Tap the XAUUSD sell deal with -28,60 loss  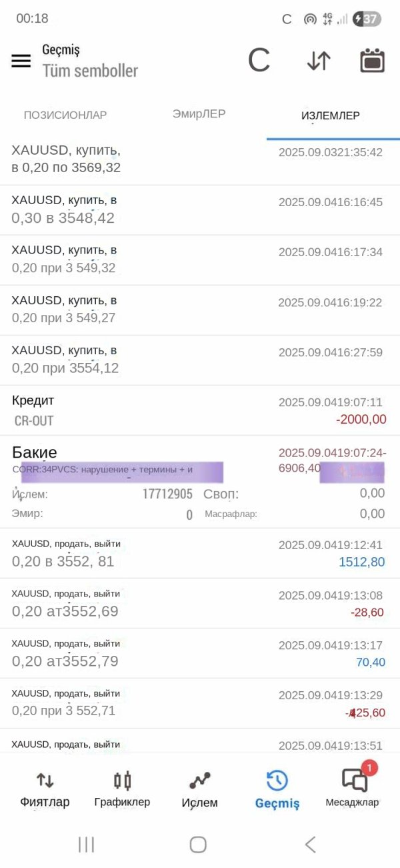200,603
